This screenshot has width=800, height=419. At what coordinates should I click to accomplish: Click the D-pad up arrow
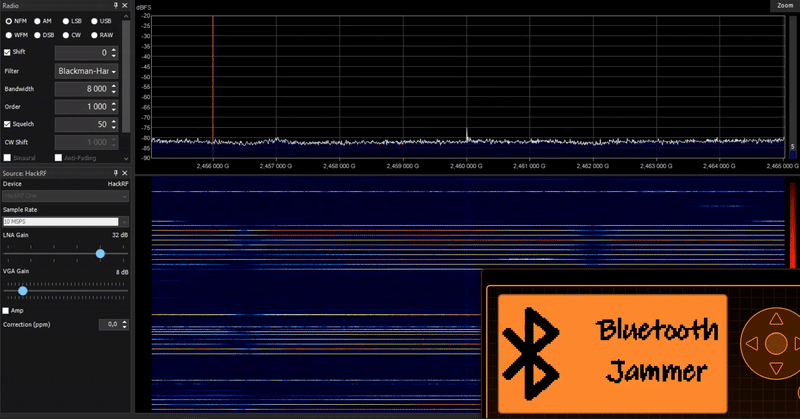pos(776,319)
